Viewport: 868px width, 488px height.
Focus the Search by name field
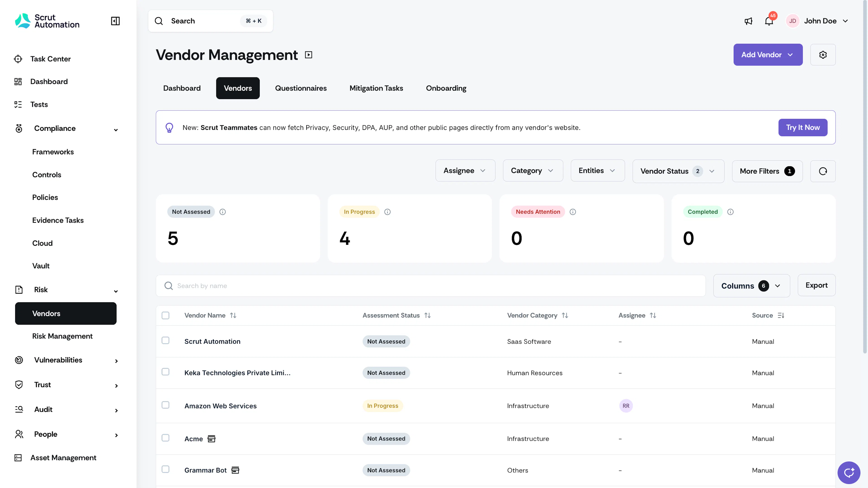[x=431, y=286]
